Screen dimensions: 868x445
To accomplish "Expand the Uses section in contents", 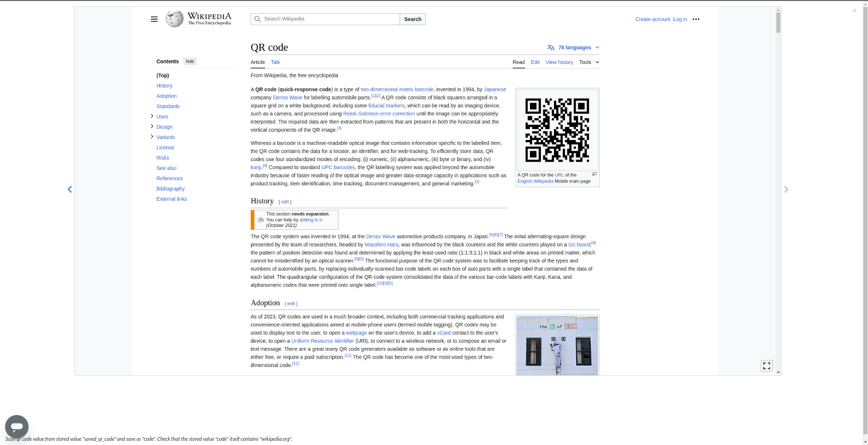I will pyautogui.click(x=152, y=116).
